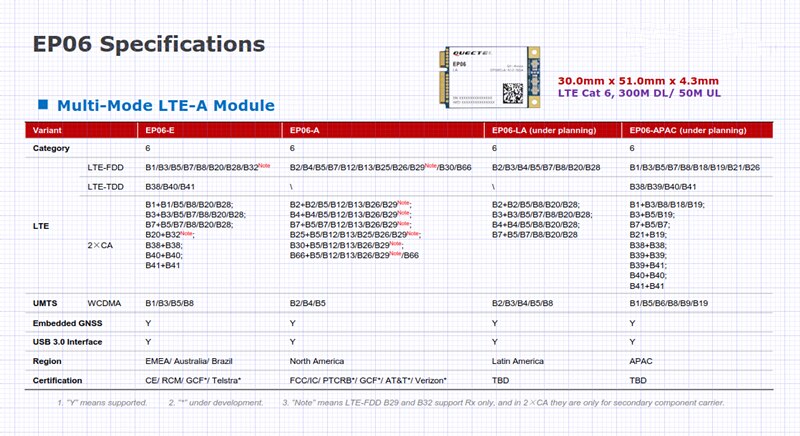Click the TBD certification cell for EP06-LA
Screen dimensions: 800x436
coord(501,381)
